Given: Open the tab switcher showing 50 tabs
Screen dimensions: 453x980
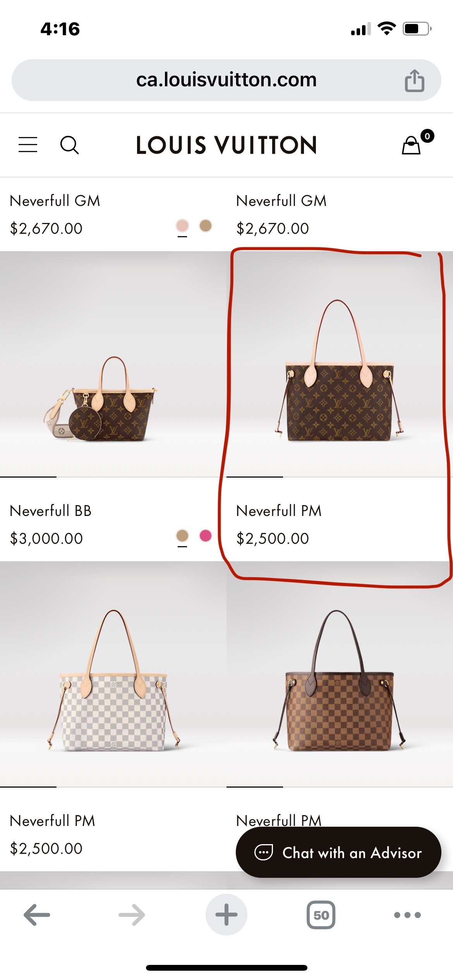Looking at the screenshot, I should pyautogui.click(x=321, y=915).
